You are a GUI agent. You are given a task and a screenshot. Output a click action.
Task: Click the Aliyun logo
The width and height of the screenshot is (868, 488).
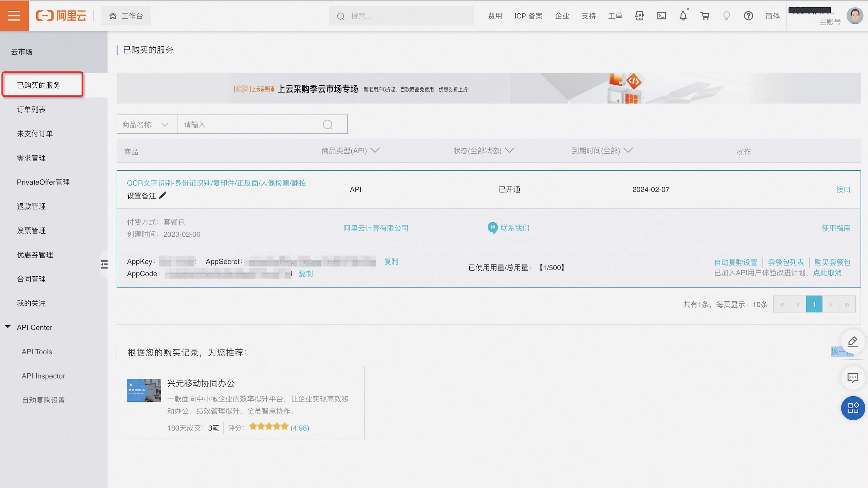pyautogui.click(x=61, y=15)
